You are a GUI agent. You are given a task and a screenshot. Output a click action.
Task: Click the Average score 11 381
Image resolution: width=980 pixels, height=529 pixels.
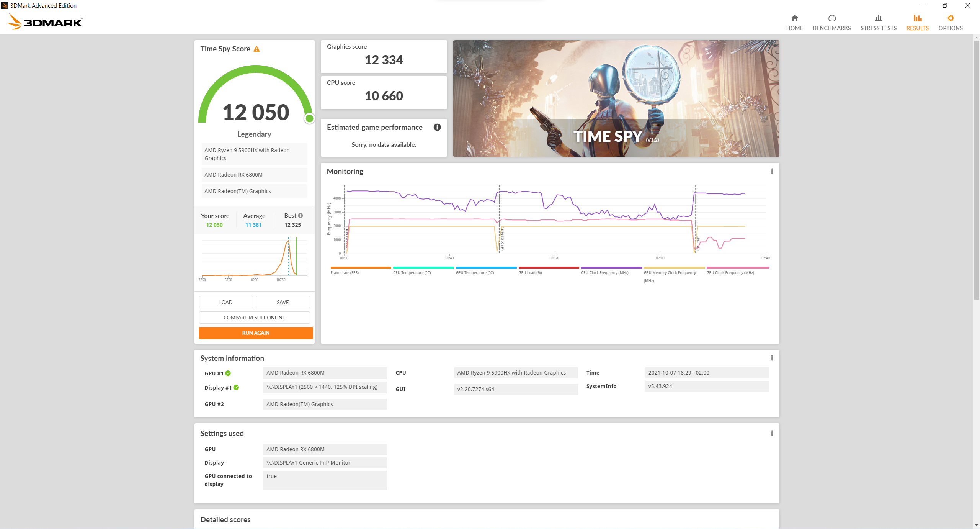click(x=253, y=225)
